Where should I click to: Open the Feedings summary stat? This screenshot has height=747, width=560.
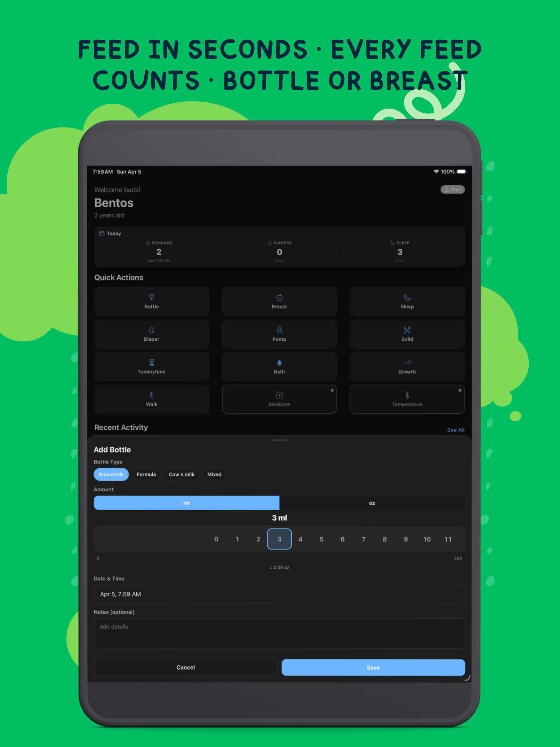pyautogui.click(x=159, y=252)
